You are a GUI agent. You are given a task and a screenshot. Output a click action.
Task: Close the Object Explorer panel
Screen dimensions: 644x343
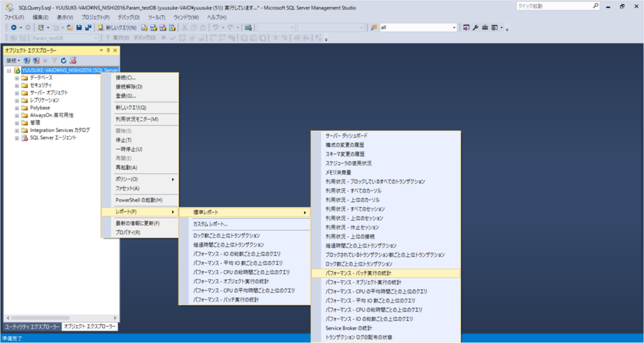coord(115,50)
